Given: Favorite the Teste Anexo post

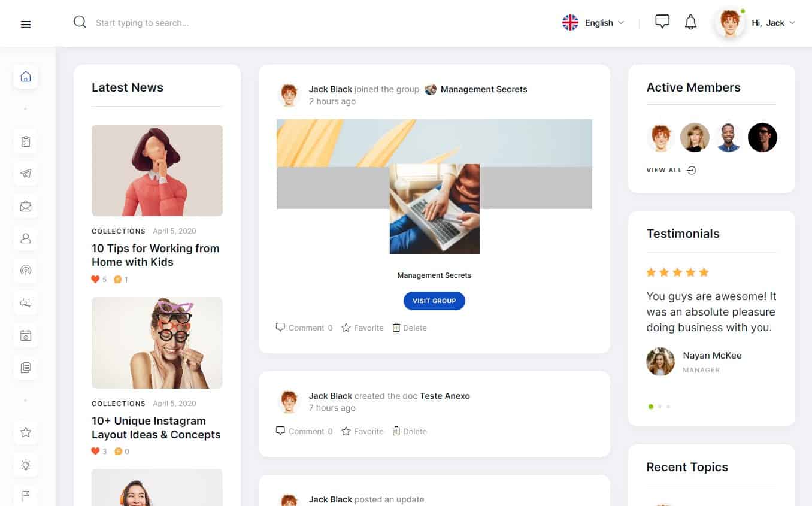Looking at the screenshot, I should [362, 431].
